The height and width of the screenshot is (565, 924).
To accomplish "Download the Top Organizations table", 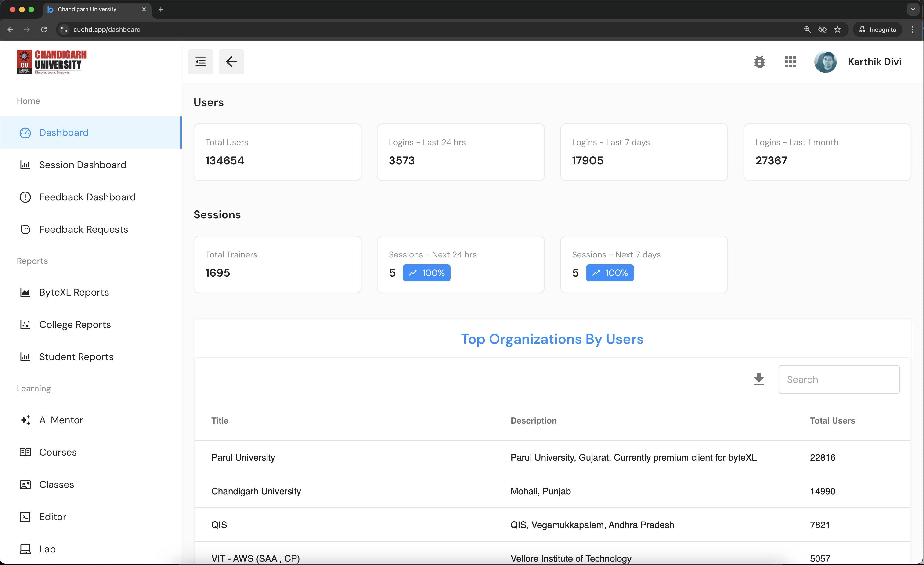I will tap(759, 379).
